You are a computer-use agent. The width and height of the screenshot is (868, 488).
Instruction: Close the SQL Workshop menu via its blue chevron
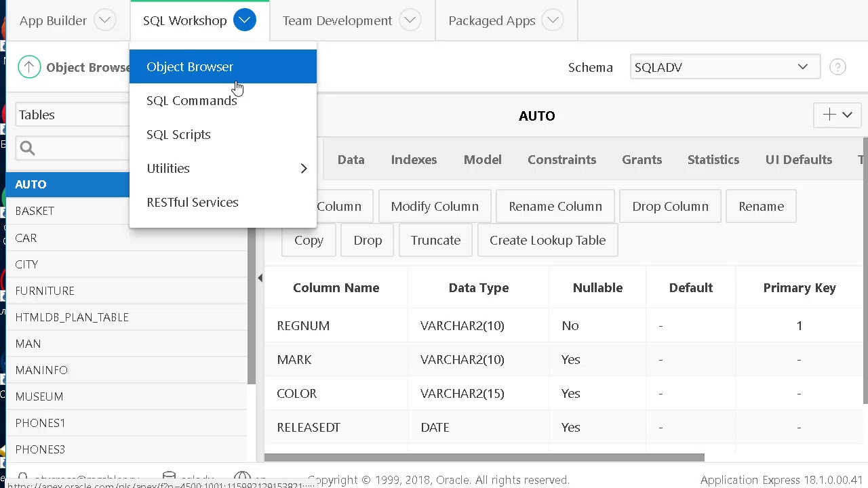click(x=244, y=20)
